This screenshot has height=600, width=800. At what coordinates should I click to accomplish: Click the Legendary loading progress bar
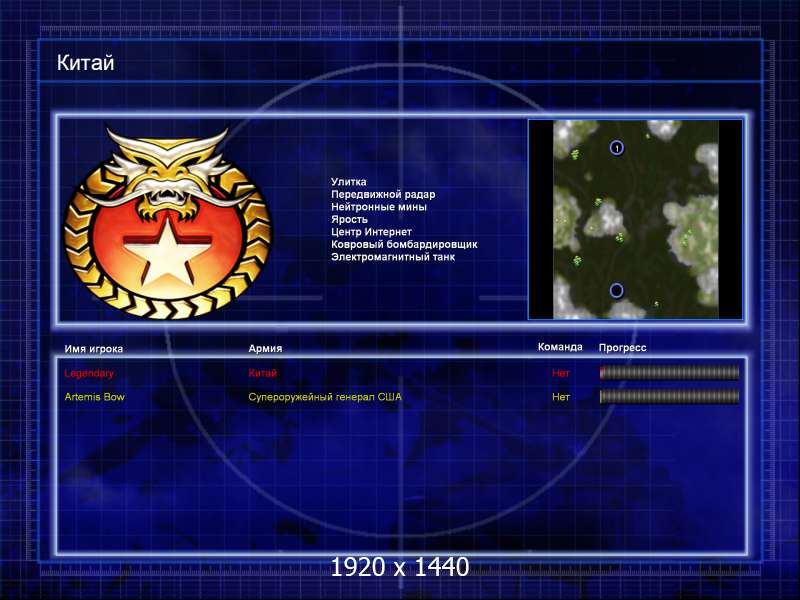(669, 373)
